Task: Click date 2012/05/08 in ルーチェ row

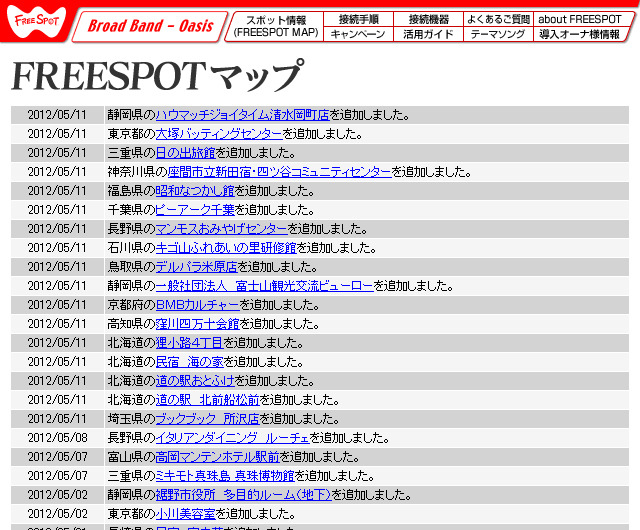Action: click(x=58, y=438)
